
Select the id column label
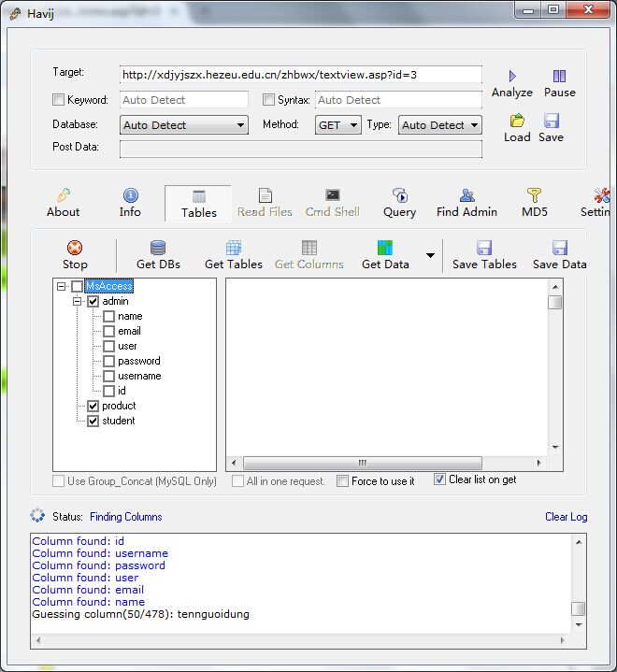[x=122, y=391]
